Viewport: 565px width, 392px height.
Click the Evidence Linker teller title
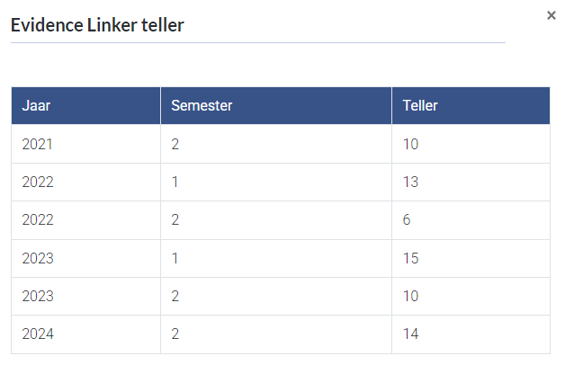[x=97, y=25]
